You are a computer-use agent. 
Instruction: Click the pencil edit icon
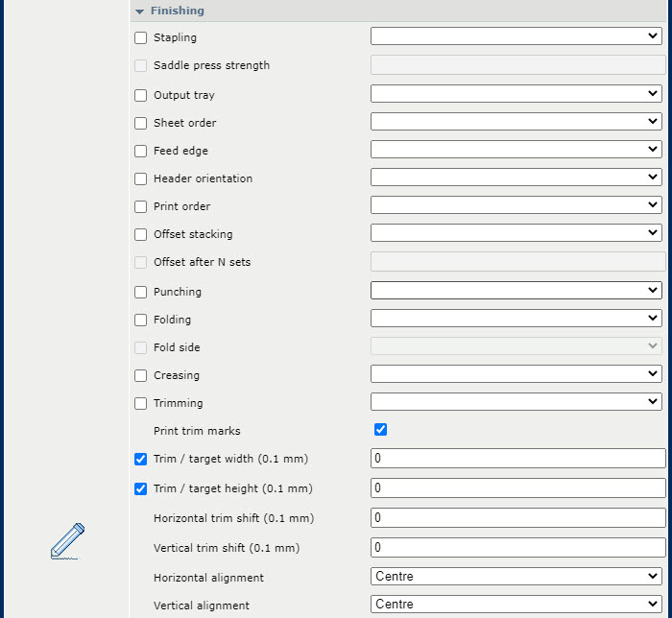click(67, 541)
